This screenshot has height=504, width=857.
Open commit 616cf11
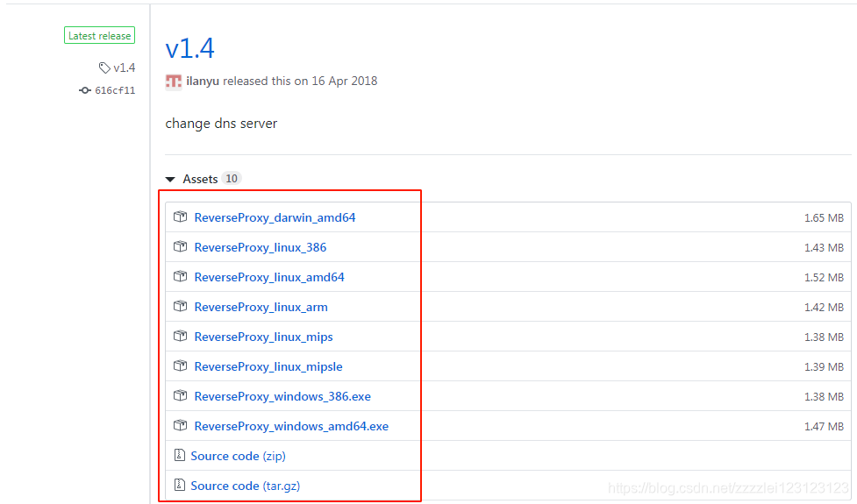tap(115, 90)
